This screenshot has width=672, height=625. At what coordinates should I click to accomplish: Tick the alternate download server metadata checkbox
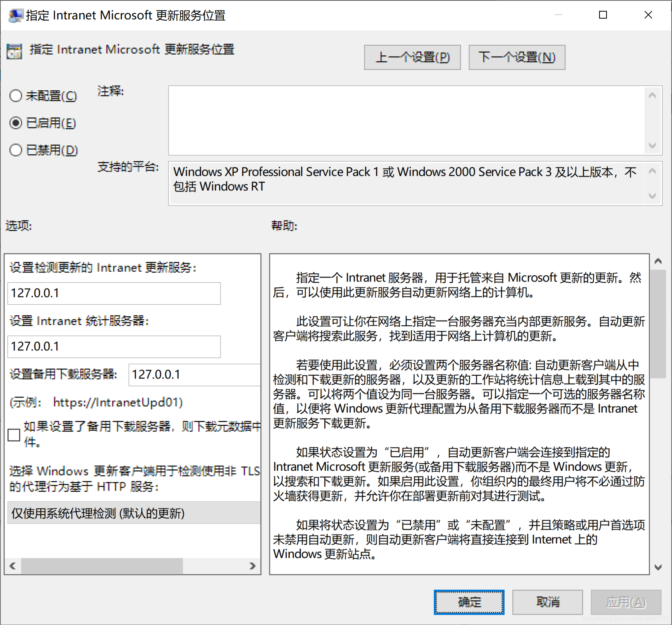(x=14, y=435)
